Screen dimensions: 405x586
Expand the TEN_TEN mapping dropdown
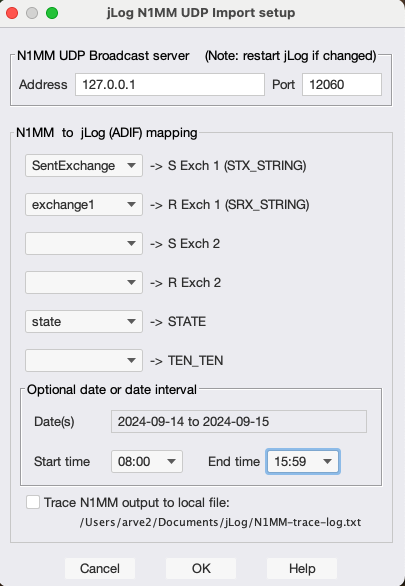[84, 360]
